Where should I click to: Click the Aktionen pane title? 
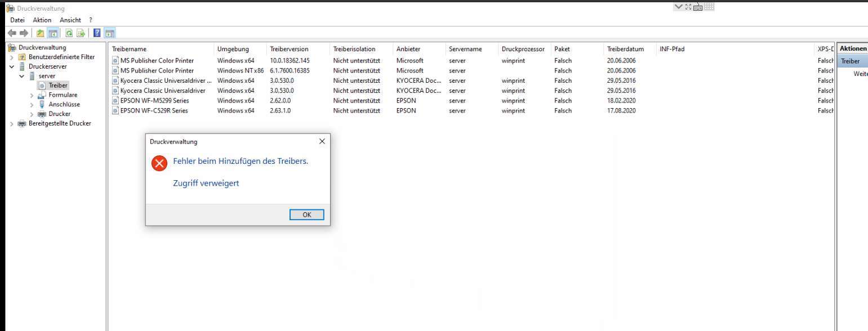tap(853, 49)
